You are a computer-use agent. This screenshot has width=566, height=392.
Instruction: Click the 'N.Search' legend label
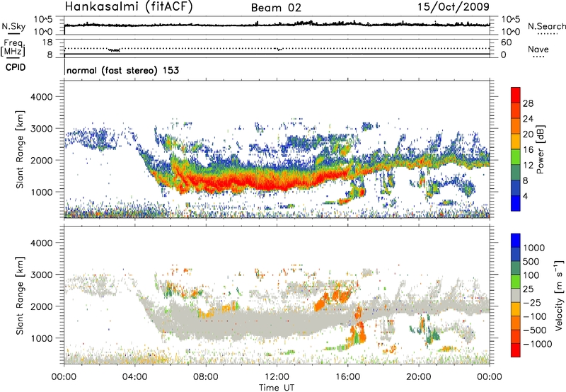pos(547,26)
